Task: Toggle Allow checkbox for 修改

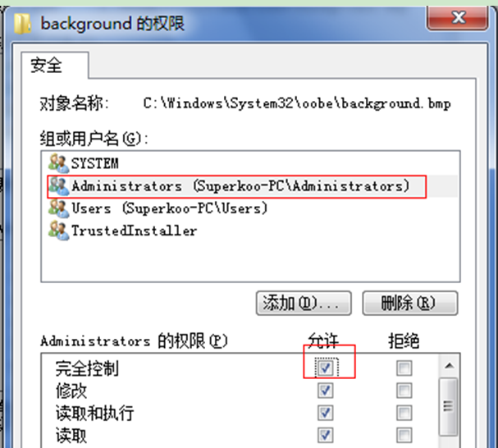Action: pyautogui.click(x=326, y=391)
